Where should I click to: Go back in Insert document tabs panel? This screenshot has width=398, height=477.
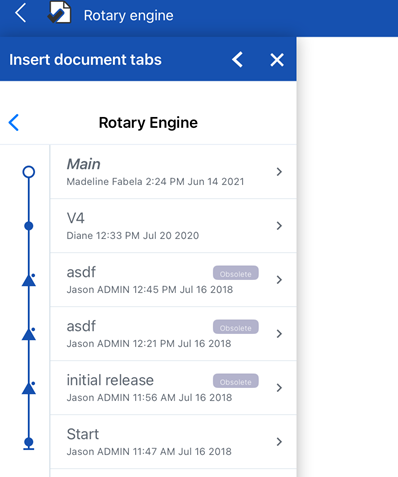[x=237, y=60]
